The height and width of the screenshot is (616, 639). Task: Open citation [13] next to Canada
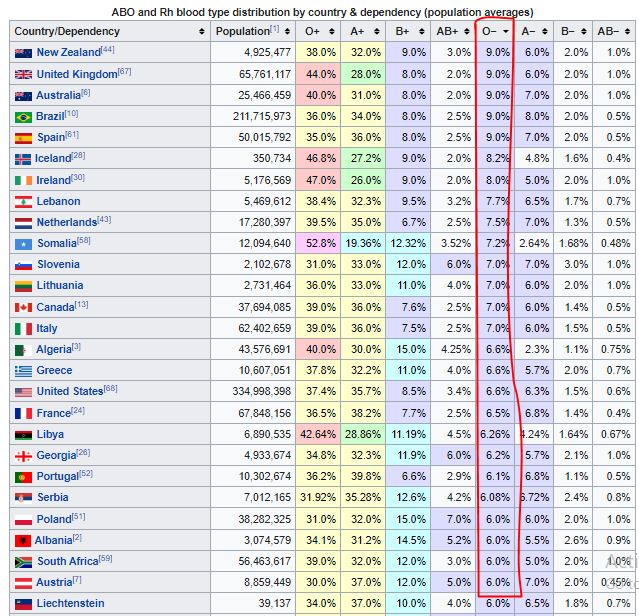tap(82, 305)
